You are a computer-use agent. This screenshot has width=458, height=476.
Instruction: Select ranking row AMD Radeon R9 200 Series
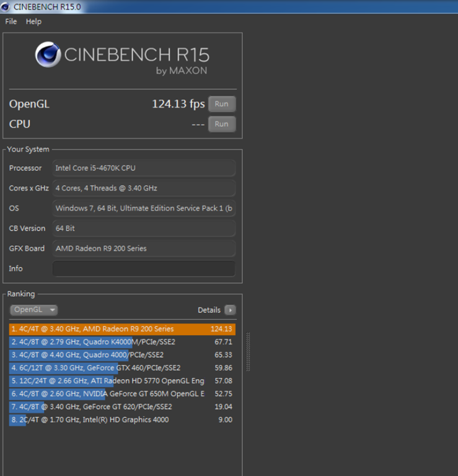(x=122, y=329)
